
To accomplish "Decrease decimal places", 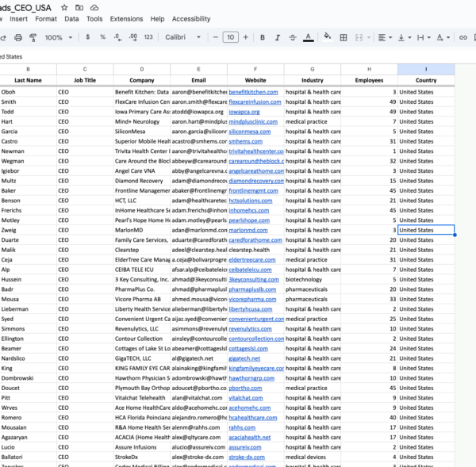I will pyautogui.click(x=117, y=37).
